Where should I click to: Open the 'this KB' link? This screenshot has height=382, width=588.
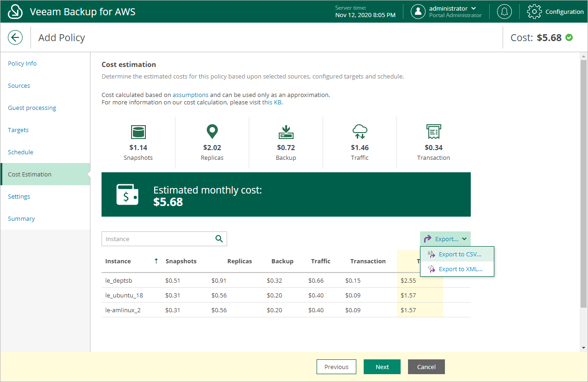point(271,102)
